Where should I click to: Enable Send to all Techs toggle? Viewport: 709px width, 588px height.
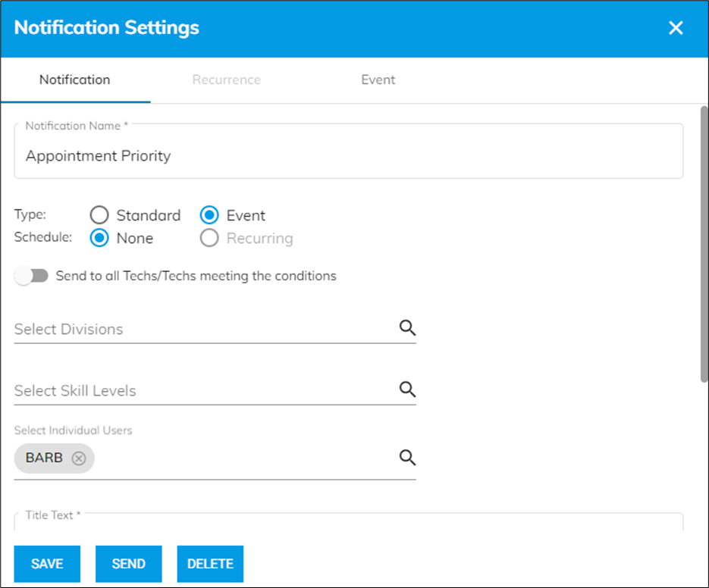tap(31, 275)
